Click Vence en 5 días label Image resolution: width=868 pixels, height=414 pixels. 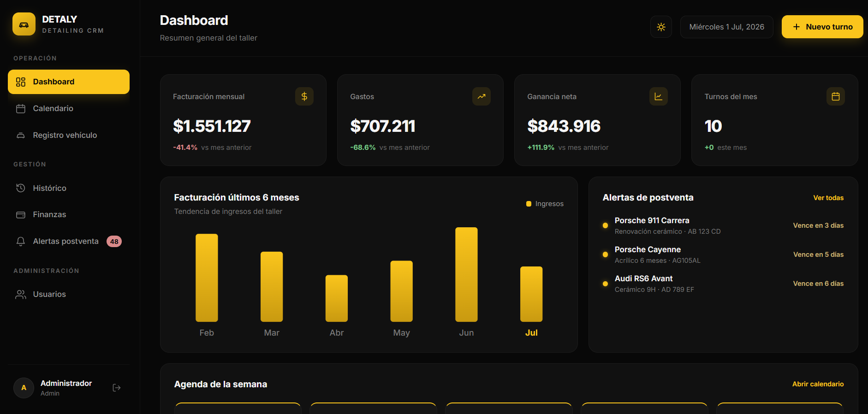coord(818,254)
